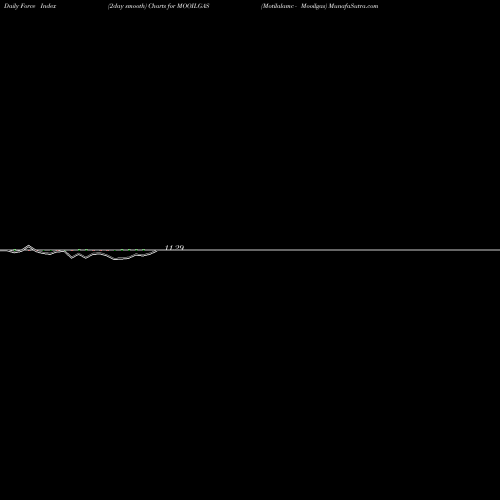
Task: Click the '(2day smooth) Charts for MOOILGAS' heading
Action: [x=159, y=6]
